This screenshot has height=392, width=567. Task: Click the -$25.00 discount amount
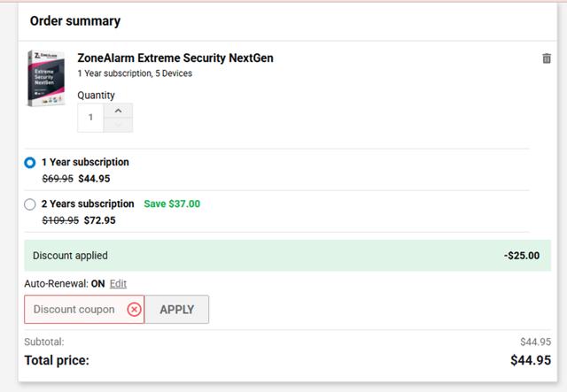tap(522, 256)
